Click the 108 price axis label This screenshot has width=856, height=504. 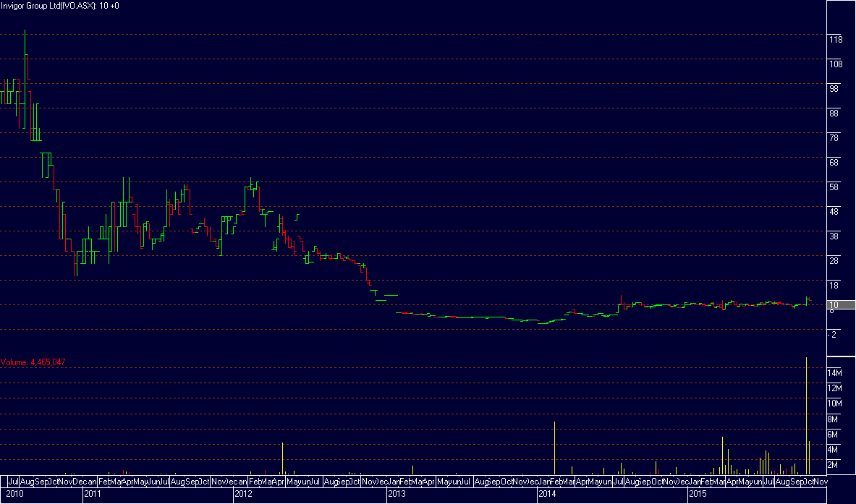[836, 64]
